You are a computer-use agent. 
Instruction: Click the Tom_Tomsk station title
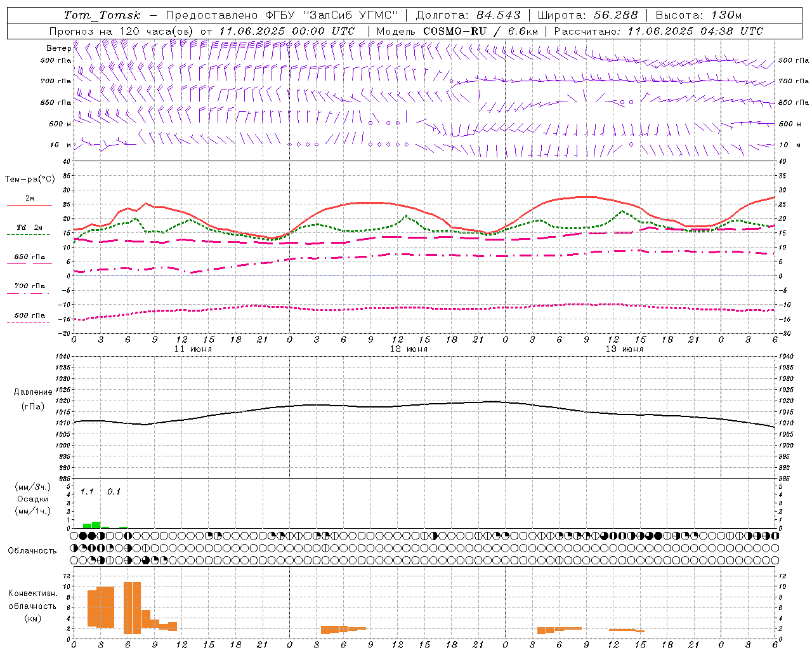[x=102, y=15]
